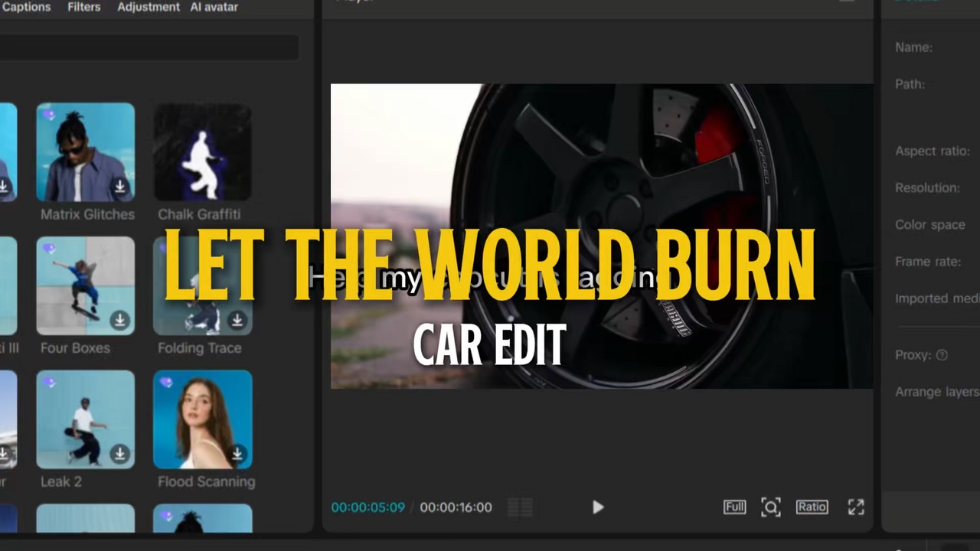Open the Ratio options button
This screenshot has height=551, width=980.
[x=812, y=507]
